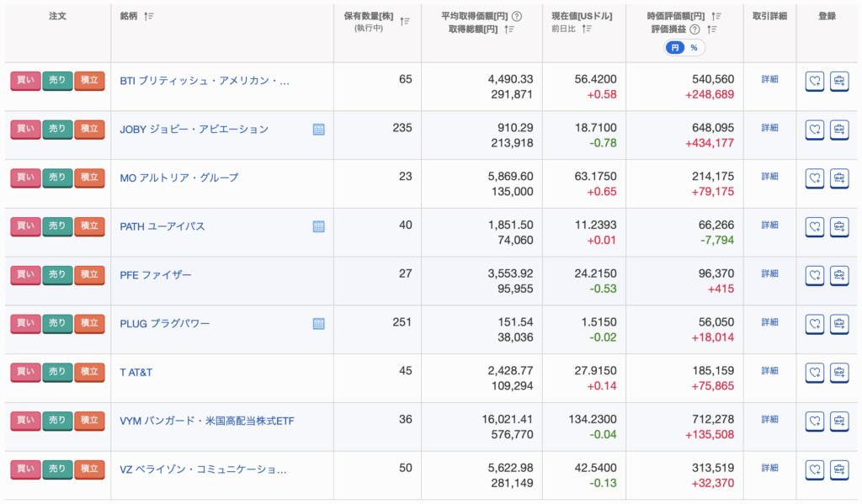
Task: Click help question icon beside 平均取得価額
Action: tap(517, 16)
